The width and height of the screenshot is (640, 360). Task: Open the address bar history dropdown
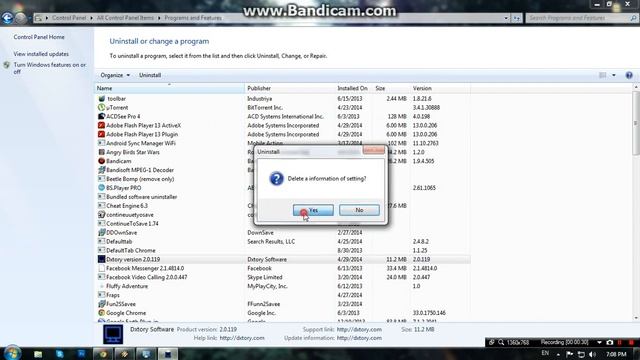(x=506, y=18)
